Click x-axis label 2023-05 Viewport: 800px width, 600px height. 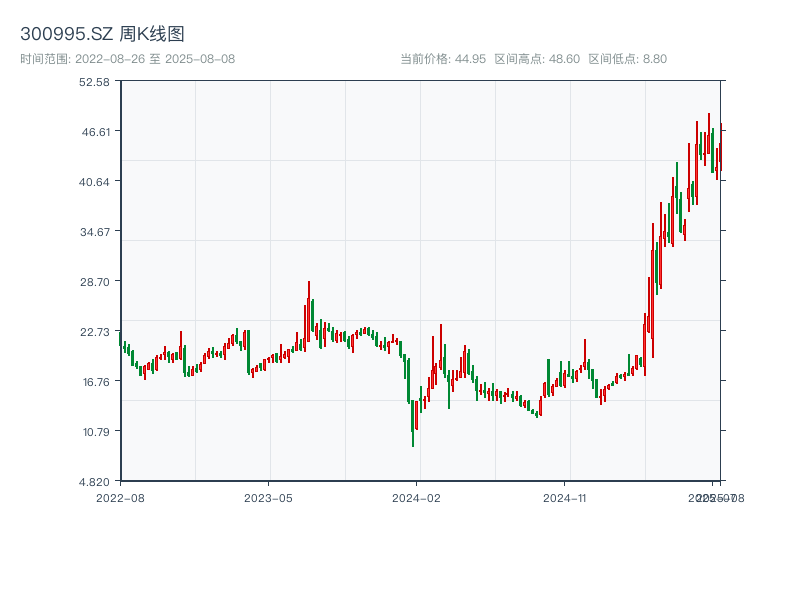[268, 498]
